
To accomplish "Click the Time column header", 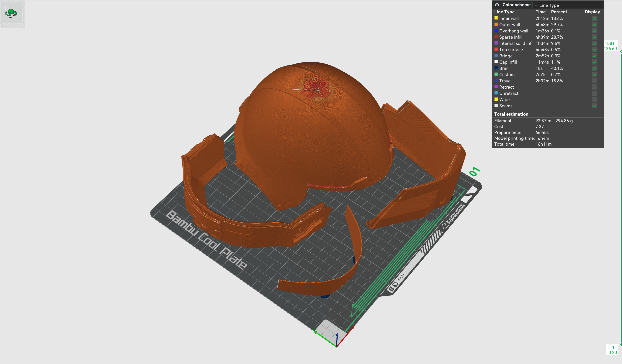I will (x=541, y=12).
